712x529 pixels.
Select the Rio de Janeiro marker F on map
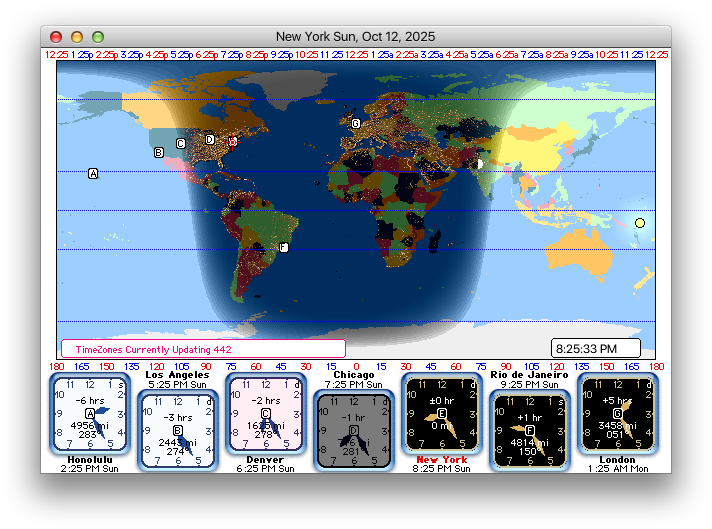283,247
